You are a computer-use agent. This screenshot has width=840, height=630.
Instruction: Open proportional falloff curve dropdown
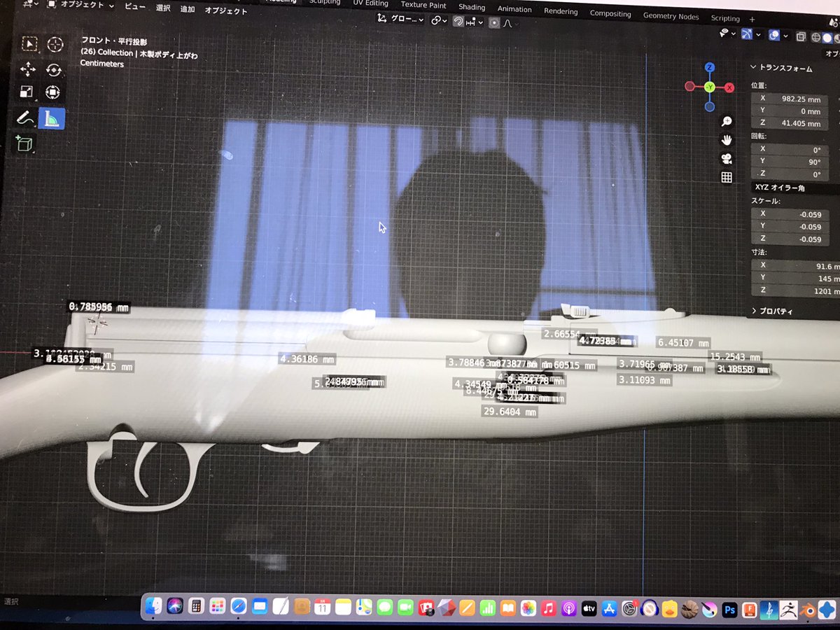[x=509, y=23]
